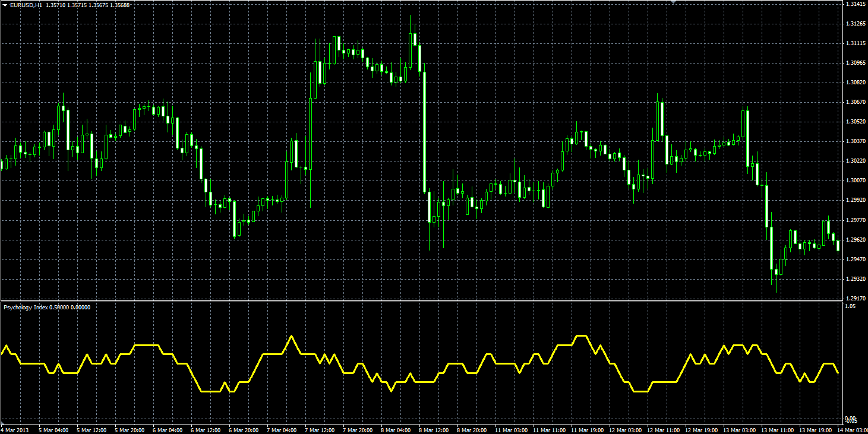This screenshot has width=868, height=434.
Task: Click the 7 Mar 04:00 time label
Action: coord(282,430)
